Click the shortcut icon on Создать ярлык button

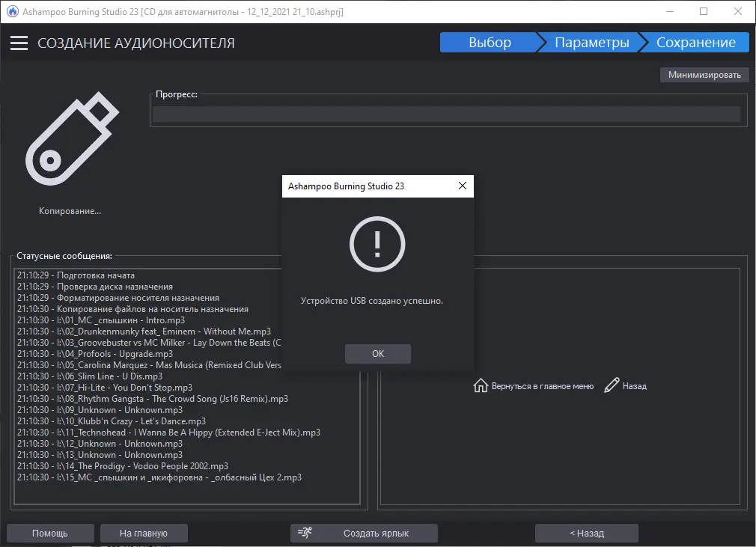click(x=306, y=533)
